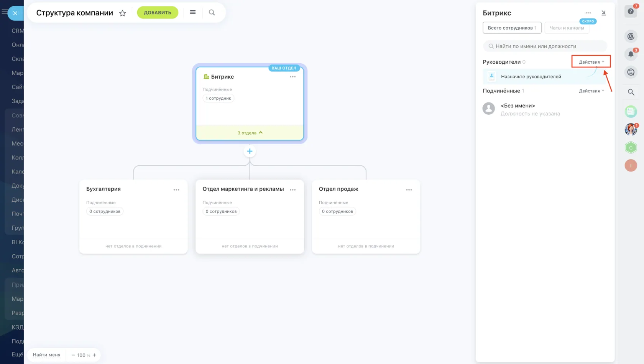Click the Бухгалтерия department title

(x=103, y=189)
